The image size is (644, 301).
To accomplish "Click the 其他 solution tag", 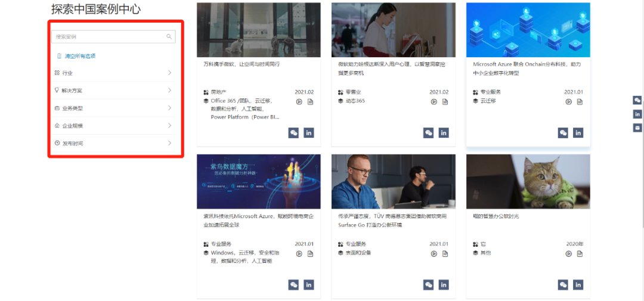I will pyautogui.click(x=485, y=253).
